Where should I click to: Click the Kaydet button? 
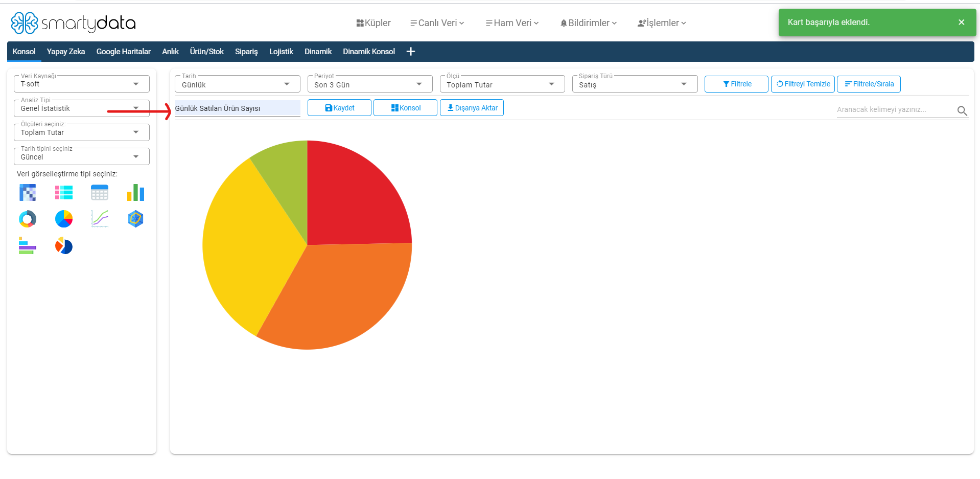pos(339,108)
